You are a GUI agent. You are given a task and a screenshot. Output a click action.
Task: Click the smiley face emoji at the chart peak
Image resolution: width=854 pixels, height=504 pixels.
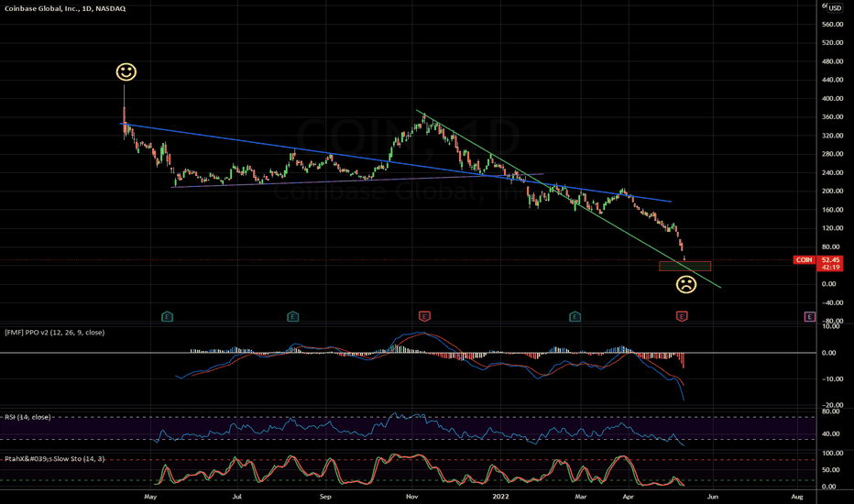(x=126, y=71)
